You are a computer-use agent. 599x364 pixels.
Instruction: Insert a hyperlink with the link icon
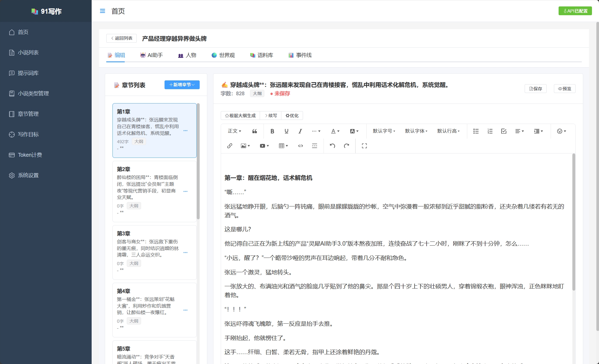pos(229,146)
